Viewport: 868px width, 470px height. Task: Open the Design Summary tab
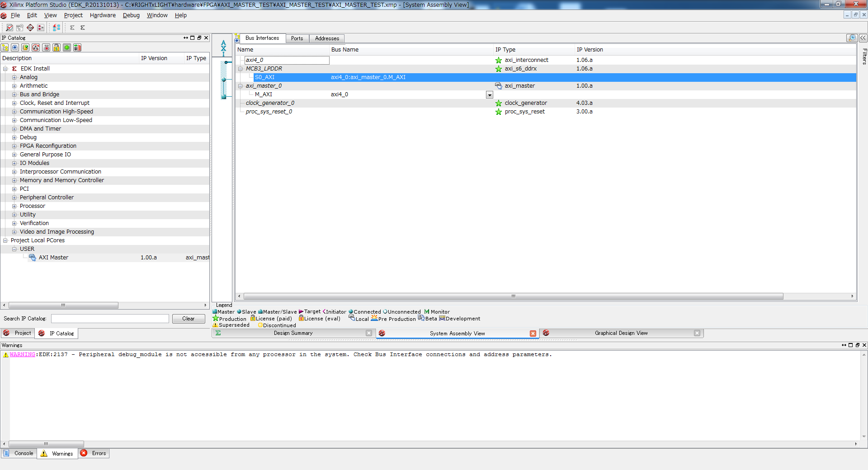(293, 334)
